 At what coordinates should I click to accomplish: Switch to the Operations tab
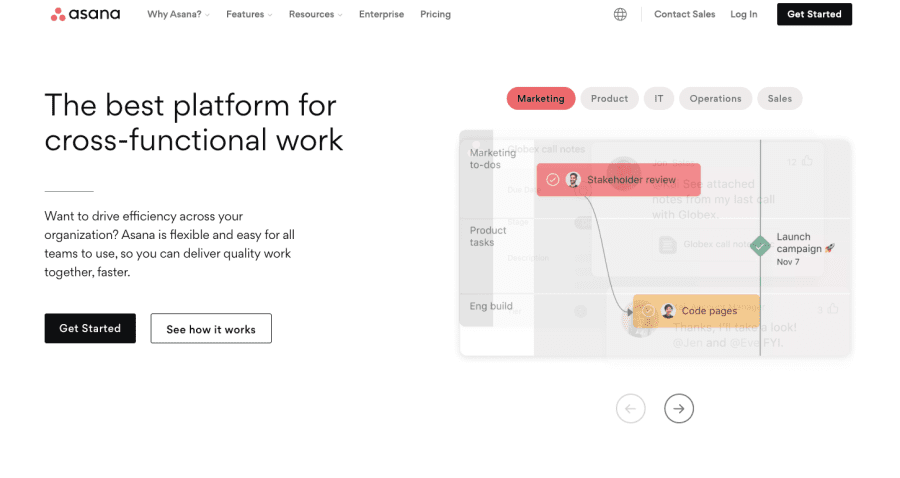(715, 98)
